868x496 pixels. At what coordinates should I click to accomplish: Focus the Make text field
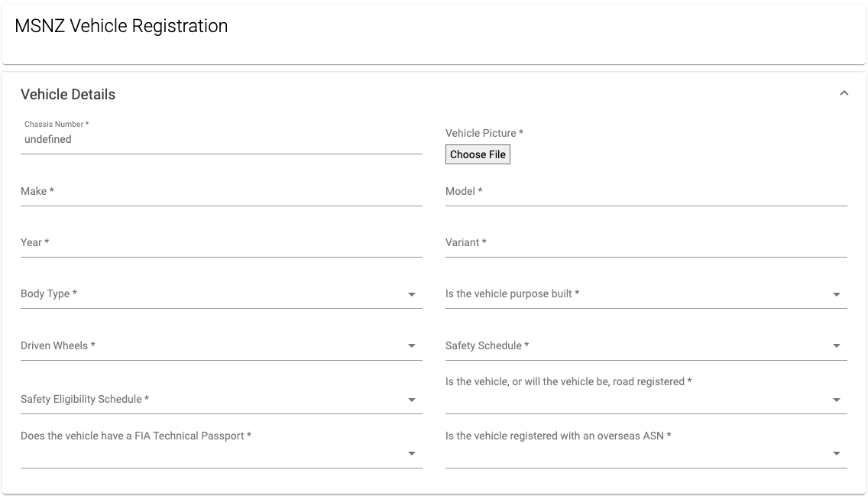tap(222, 192)
